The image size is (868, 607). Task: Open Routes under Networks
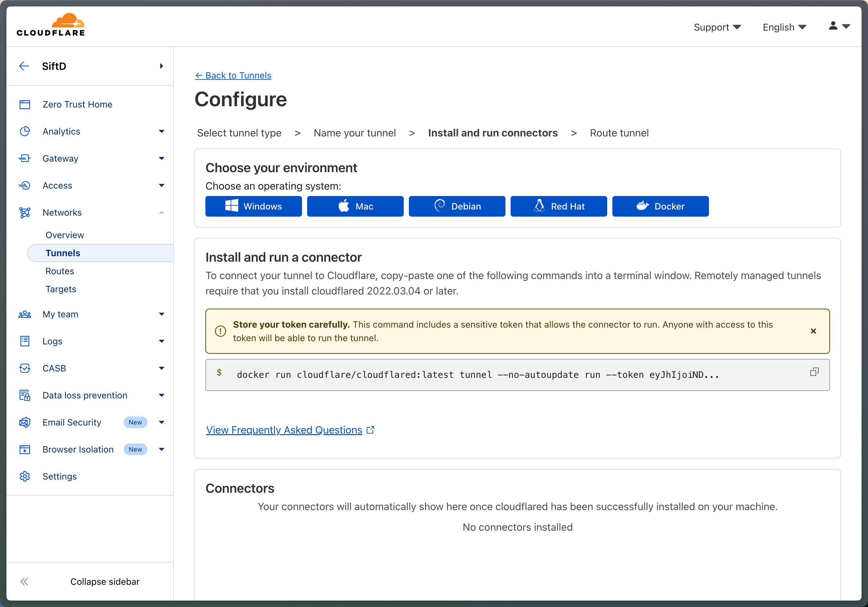[x=60, y=271]
